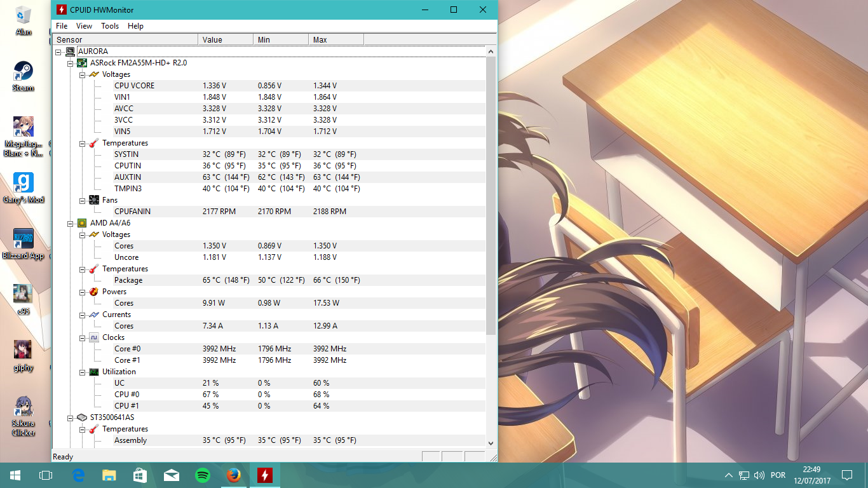Open the File menu
Viewport: 868px width, 488px height.
(62, 26)
